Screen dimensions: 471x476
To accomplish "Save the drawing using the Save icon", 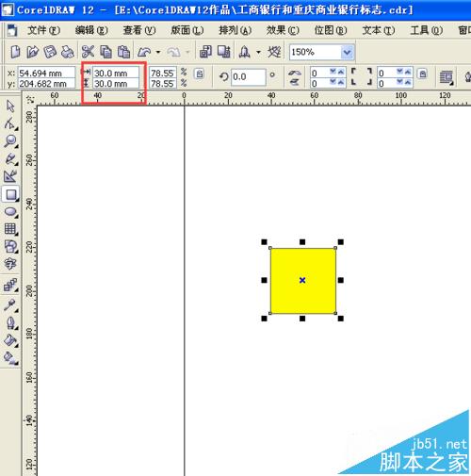I will coord(50,52).
